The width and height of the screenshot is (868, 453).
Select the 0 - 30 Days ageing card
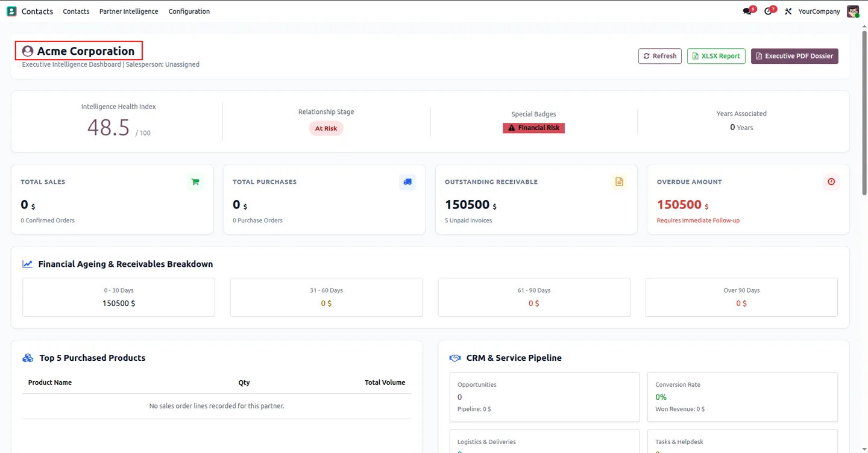pyautogui.click(x=119, y=297)
